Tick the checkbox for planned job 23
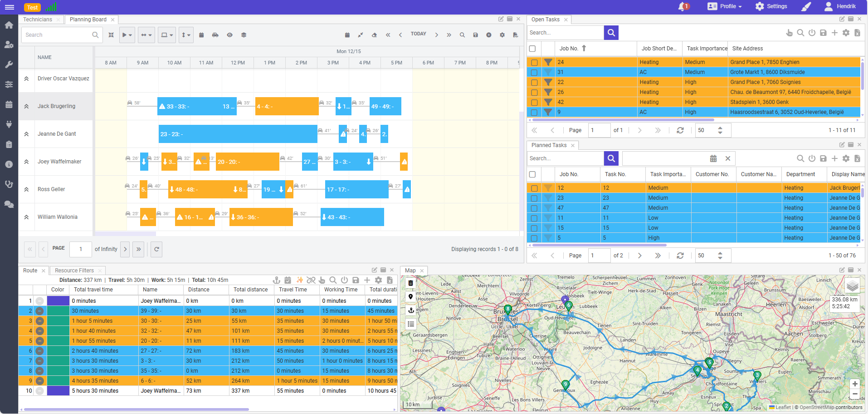This screenshot has width=868, height=414. (534, 198)
